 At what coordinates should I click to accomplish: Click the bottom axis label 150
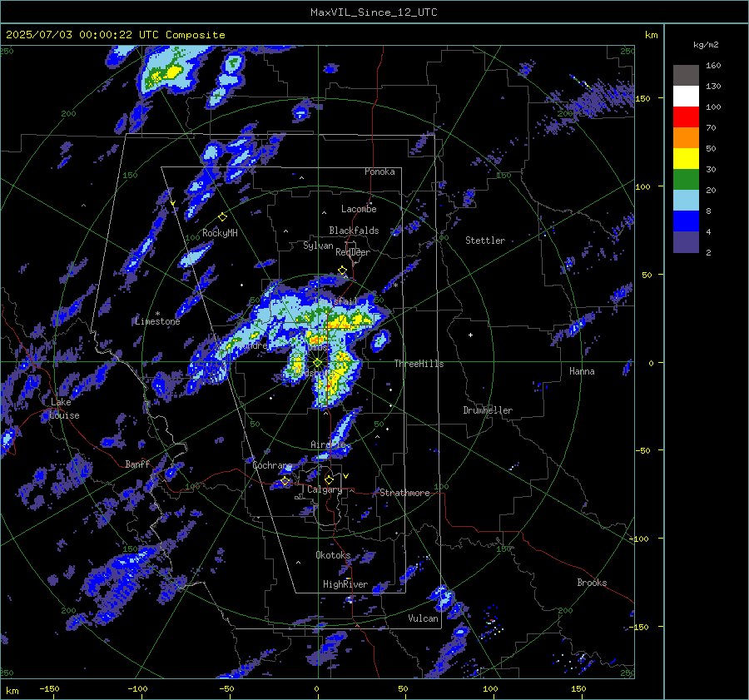578,689
